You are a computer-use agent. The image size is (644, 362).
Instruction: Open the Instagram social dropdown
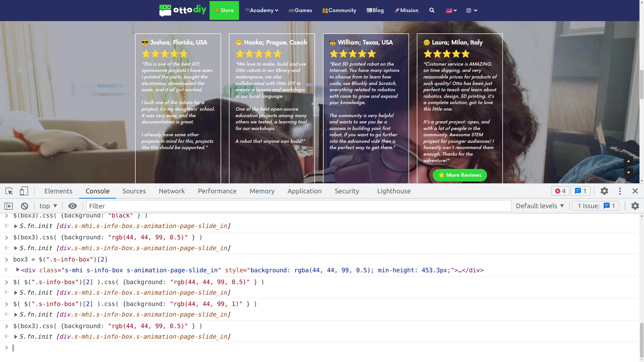pyautogui.click(x=471, y=10)
